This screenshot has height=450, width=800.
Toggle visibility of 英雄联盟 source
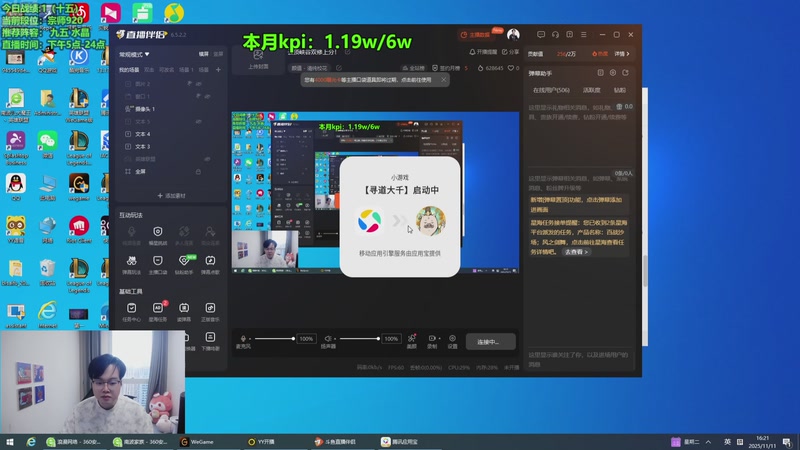click(208, 159)
